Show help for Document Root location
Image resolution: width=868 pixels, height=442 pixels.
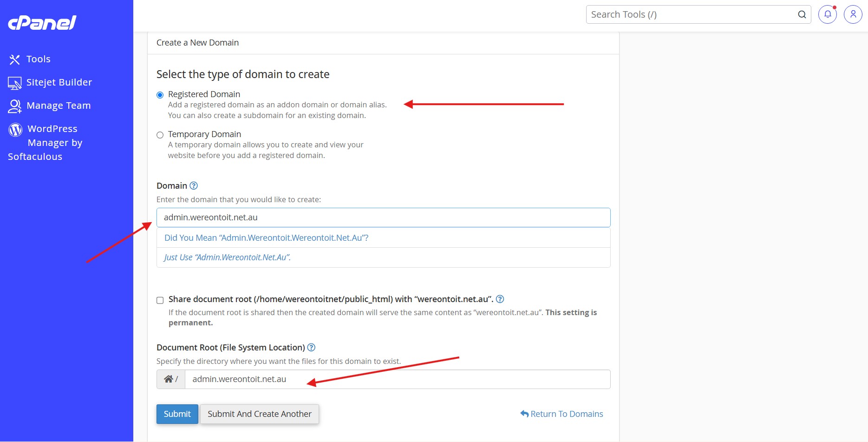tap(311, 347)
